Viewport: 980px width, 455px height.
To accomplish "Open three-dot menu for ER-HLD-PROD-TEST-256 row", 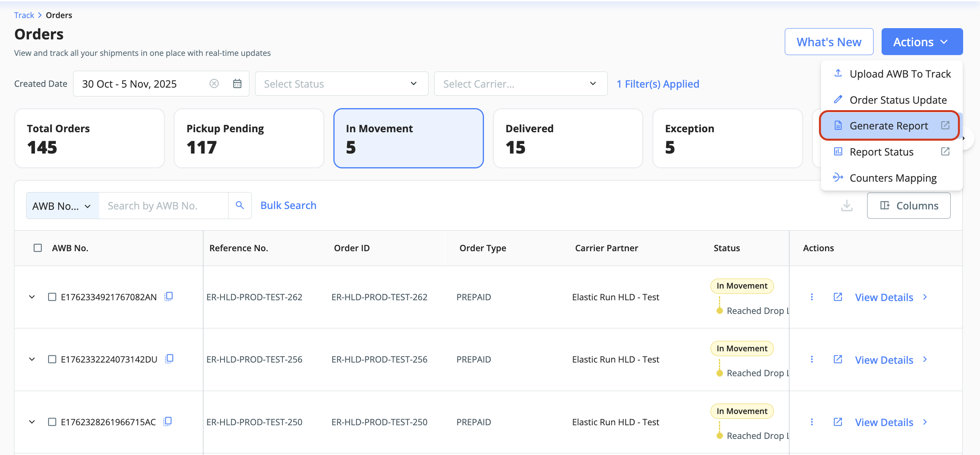I will 812,359.
